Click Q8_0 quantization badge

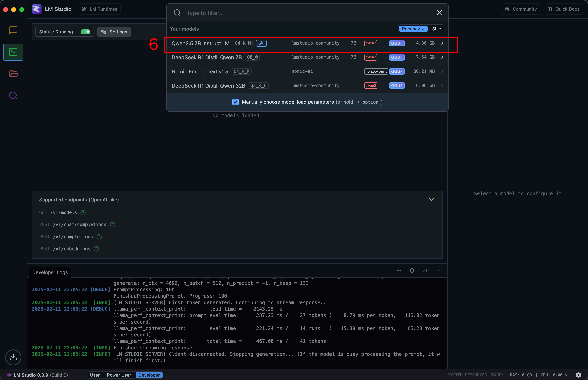click(x=252, y=57)
